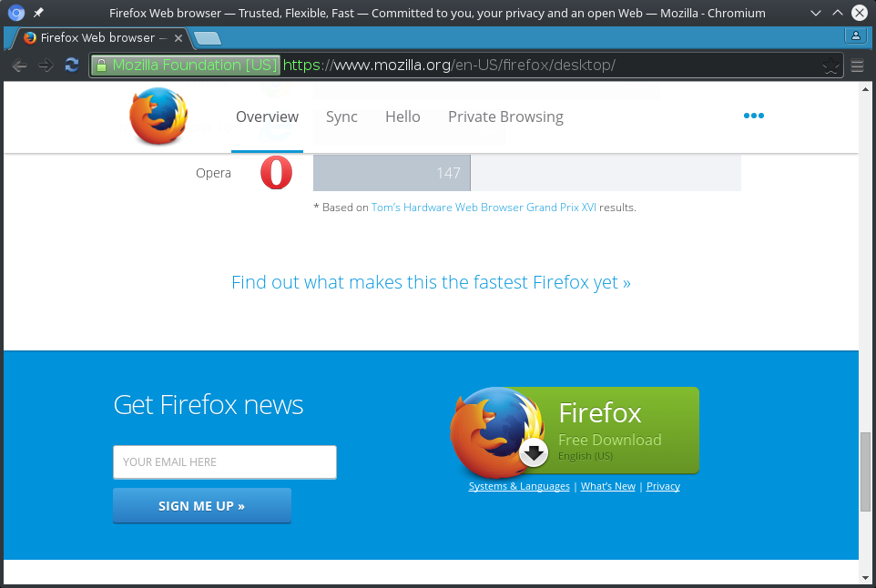876x588 pixels.
Task: Open the Chromium window menu icon
Action: [16, 12]
